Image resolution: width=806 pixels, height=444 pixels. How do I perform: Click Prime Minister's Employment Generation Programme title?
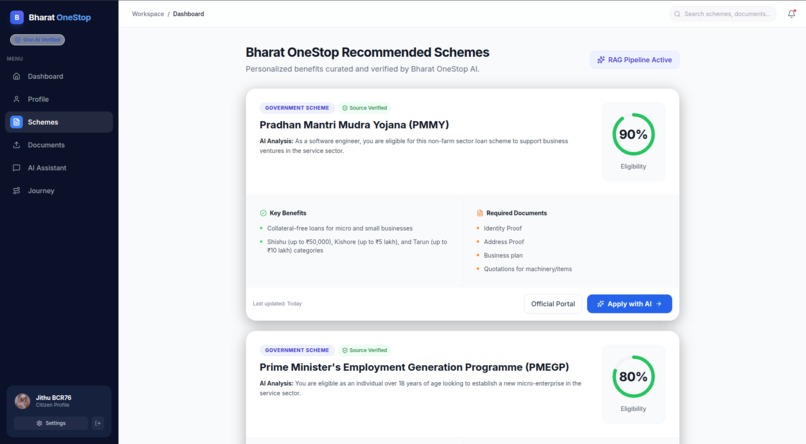click(x=414, y=367)
